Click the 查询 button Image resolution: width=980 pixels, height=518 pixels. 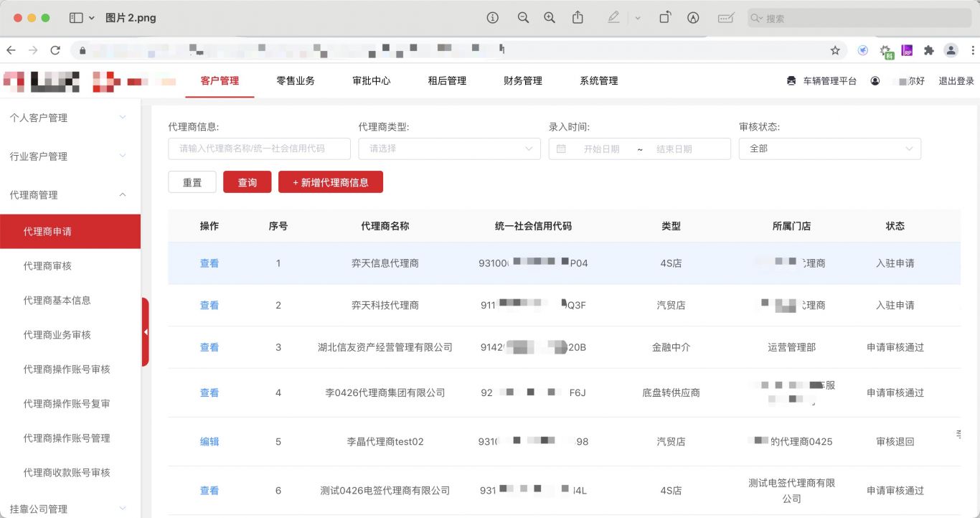click(248, 182)
